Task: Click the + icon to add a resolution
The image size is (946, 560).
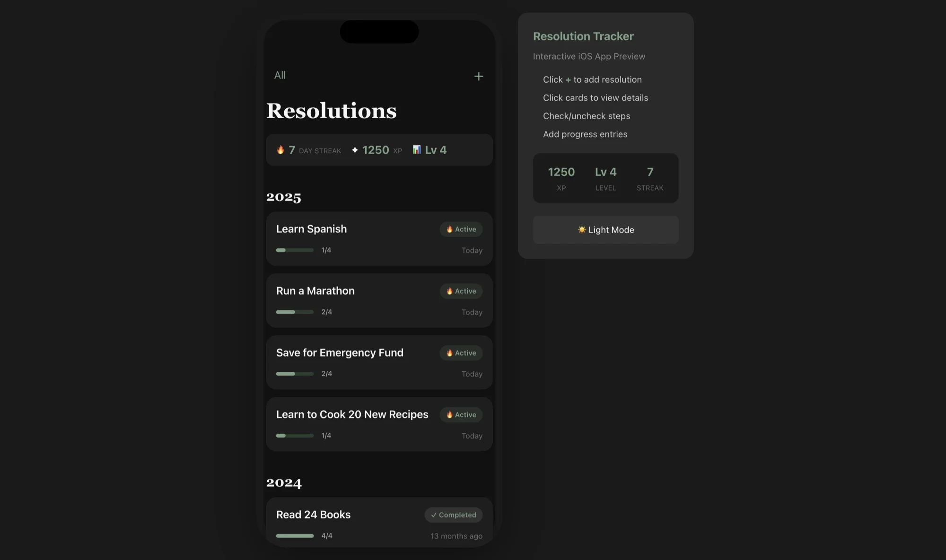Action: point(479,76)
